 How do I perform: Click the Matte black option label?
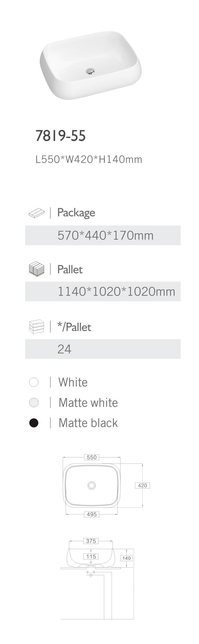tap(88, 423)
